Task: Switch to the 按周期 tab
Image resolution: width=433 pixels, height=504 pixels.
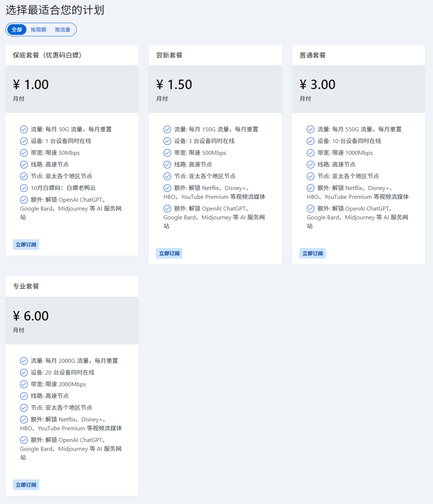Action: pos(39,30)
